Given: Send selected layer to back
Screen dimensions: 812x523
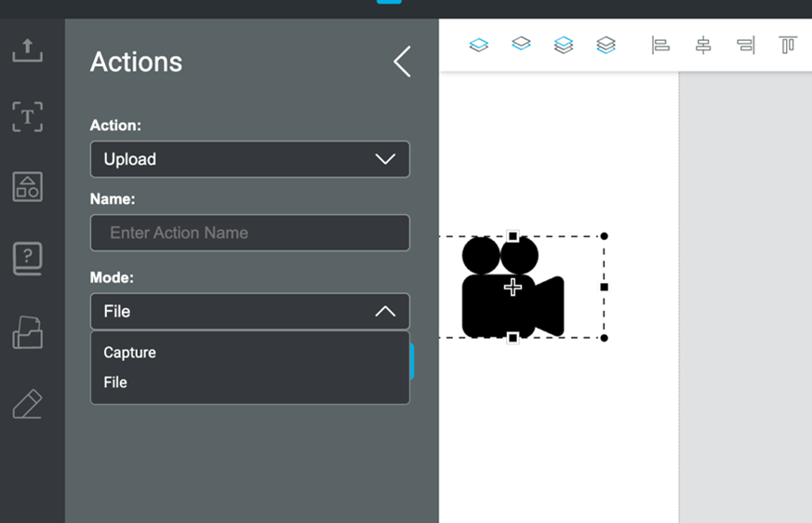Looking at the screenshot, I should click(x=606, y=45).
